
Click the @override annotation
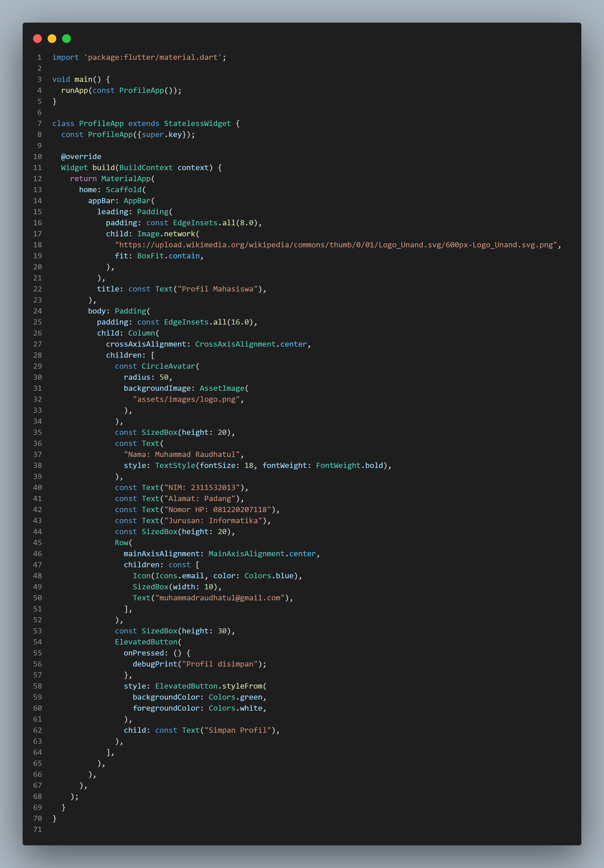(81, 156)
